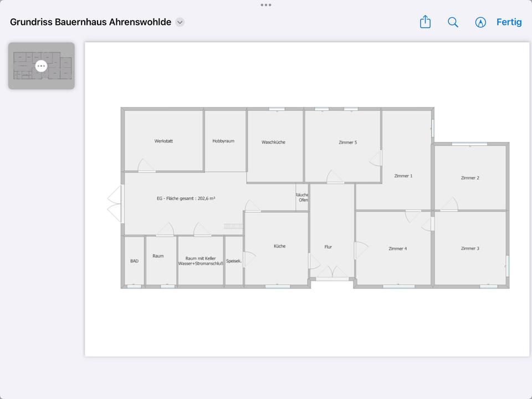532x399 pixels.
Task: Select the Zimmer 5 room label
Action: (348, 142)
